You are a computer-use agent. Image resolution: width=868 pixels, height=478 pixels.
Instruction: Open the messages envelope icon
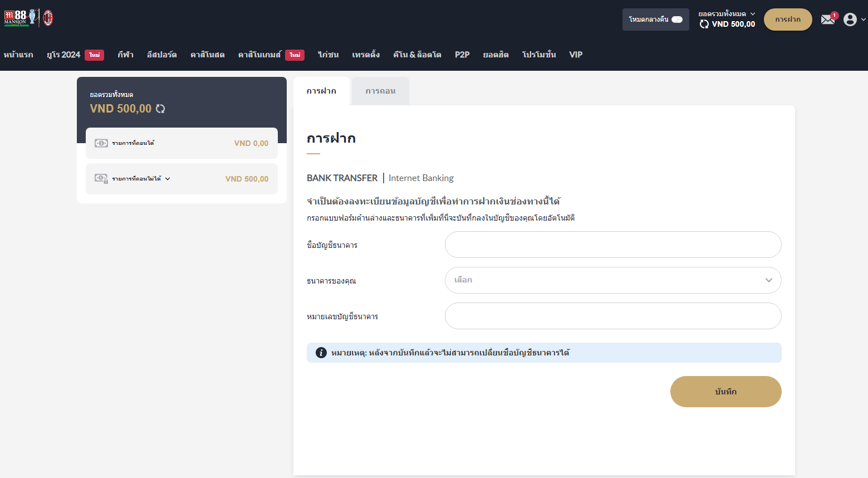point(828,19)
